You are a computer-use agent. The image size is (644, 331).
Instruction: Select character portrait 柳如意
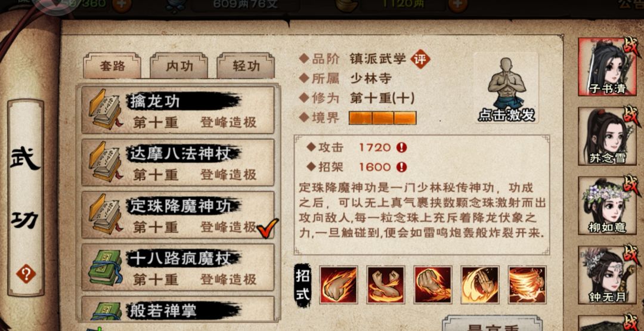pos(607,206)
